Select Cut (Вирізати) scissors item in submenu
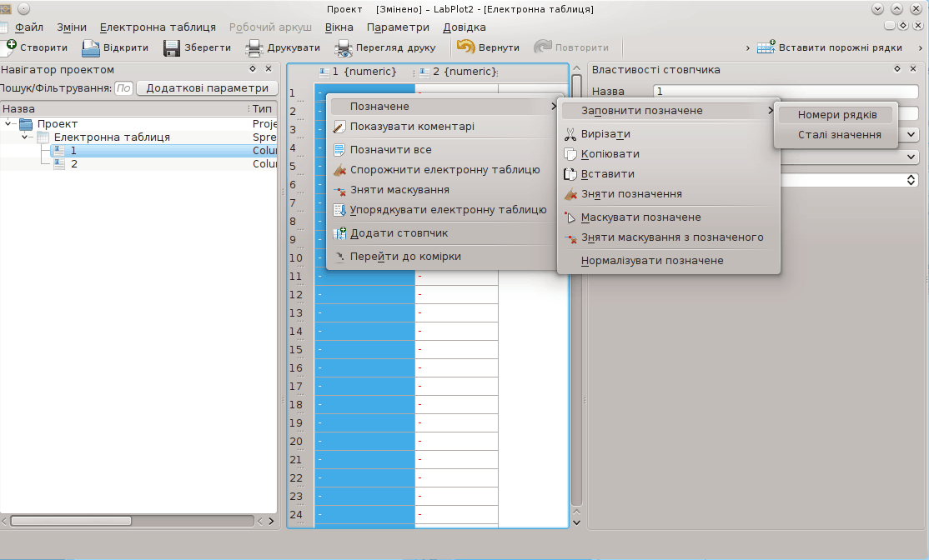Screen dimensions: 929x560 click(570, 134)
